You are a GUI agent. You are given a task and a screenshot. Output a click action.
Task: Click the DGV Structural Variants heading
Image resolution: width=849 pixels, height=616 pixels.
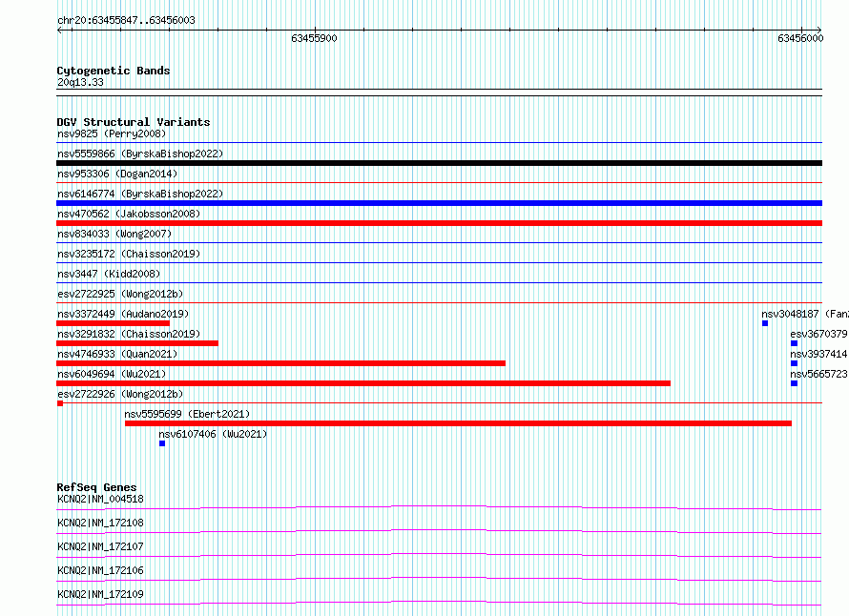pyautogui.click(x=134, y=122)
